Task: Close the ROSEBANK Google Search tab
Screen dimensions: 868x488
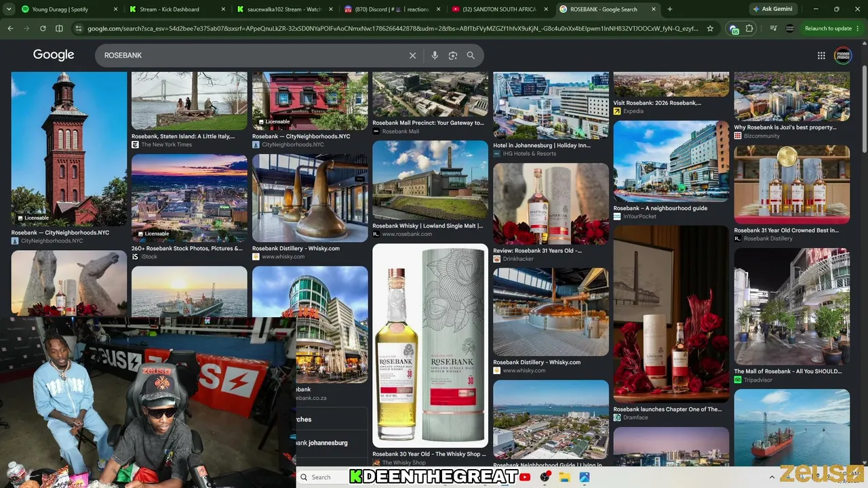Action: [654, 9]
